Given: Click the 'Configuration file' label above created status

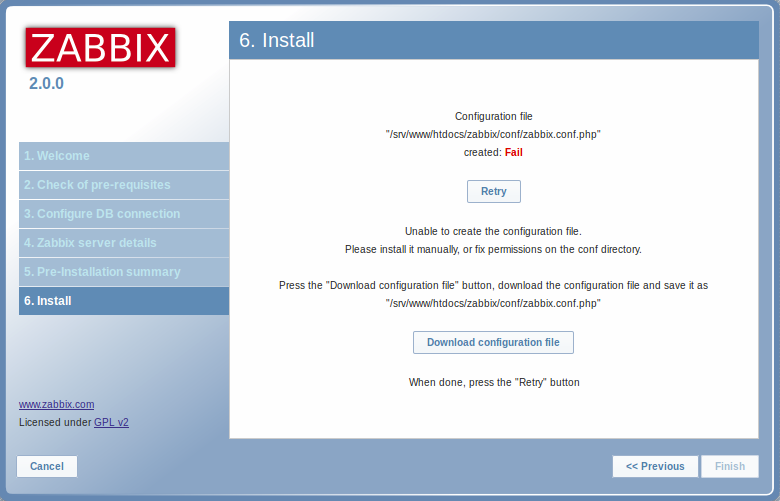Looking at the screenshot, I should (x=493, y=116).
